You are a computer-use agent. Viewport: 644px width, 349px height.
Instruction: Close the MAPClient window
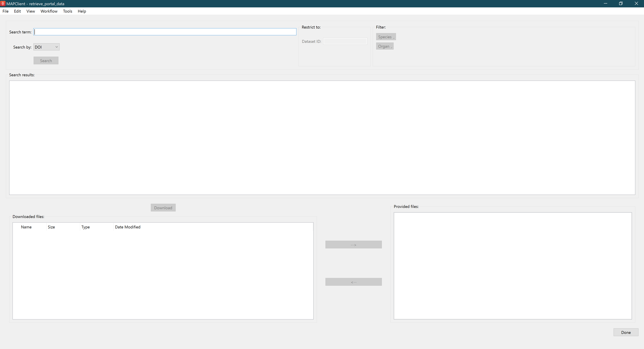(636, 4)
